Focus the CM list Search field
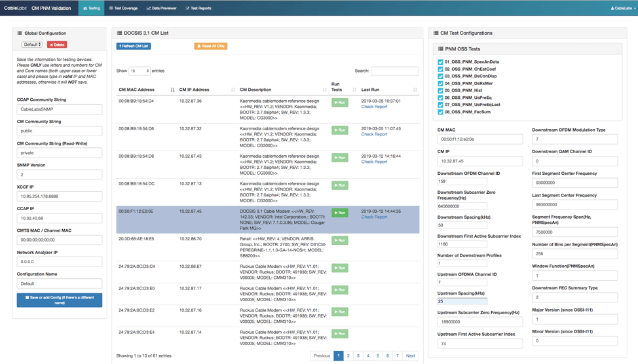The image size is (638, 364). (395, 71)
